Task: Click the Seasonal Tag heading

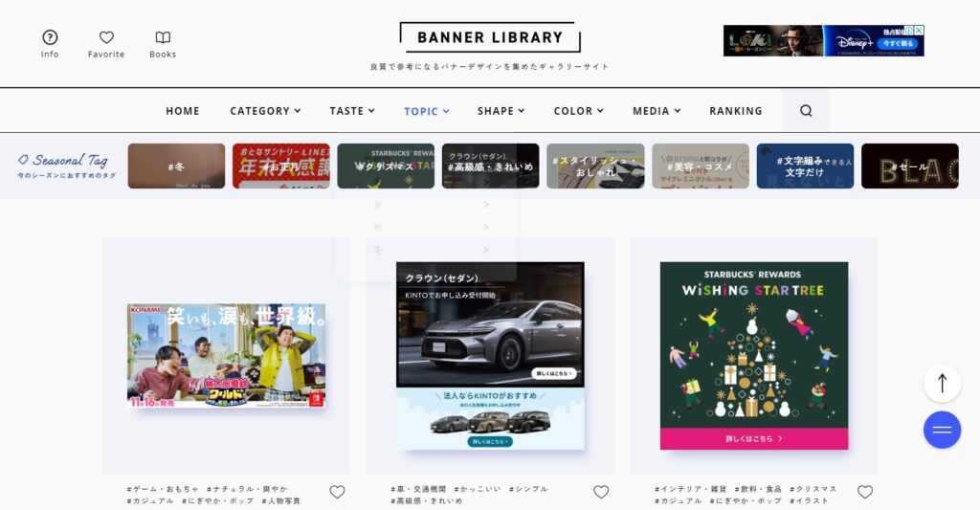Action: [x=66, y=161]
